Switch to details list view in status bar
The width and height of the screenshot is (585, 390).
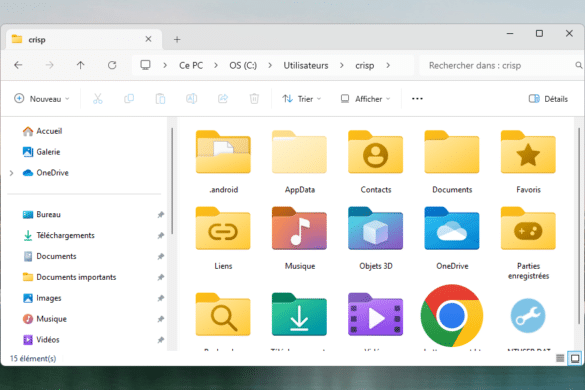click(560, 358)
